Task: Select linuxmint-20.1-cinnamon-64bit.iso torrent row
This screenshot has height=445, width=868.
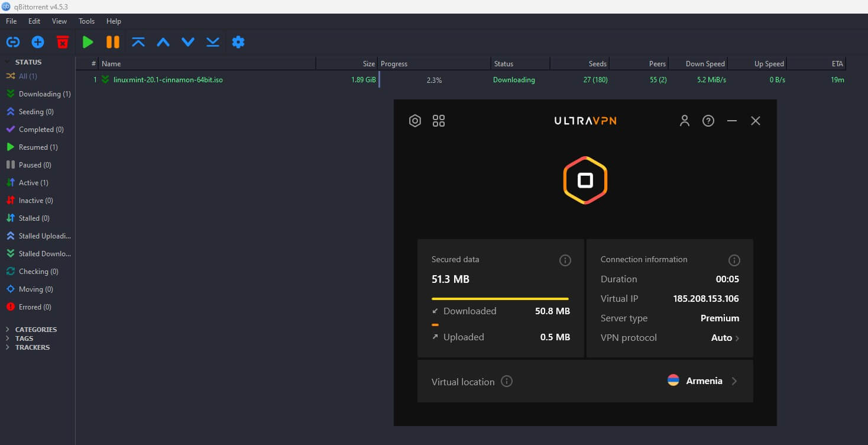Action: (x=461, y=80)
